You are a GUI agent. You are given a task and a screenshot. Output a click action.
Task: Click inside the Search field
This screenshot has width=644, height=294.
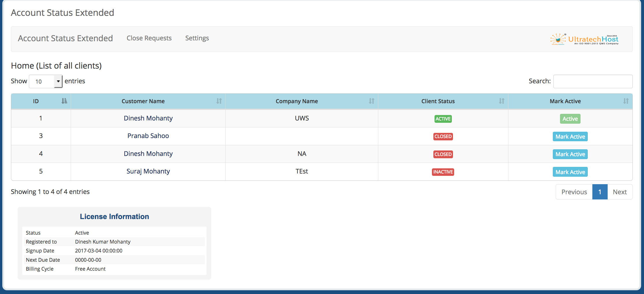[x=593, y=81]
